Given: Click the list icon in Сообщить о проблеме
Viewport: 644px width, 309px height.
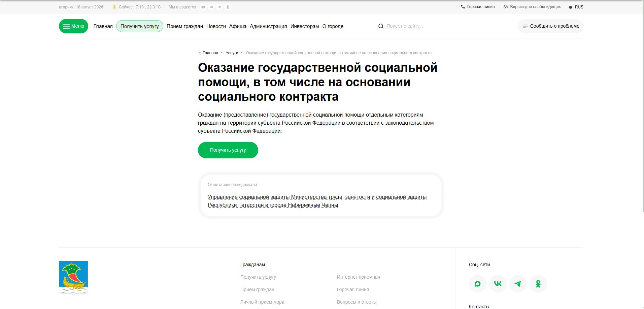Looking at the screenshot, I should [525, 26].
